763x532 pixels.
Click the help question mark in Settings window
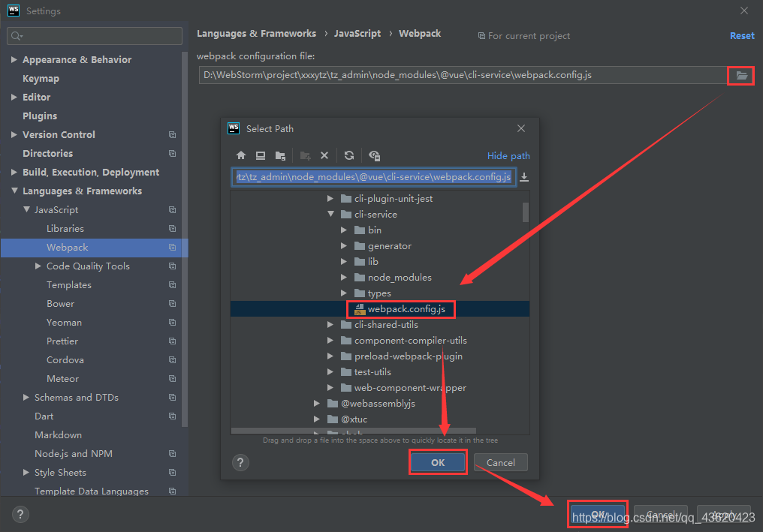pos(20,514)
